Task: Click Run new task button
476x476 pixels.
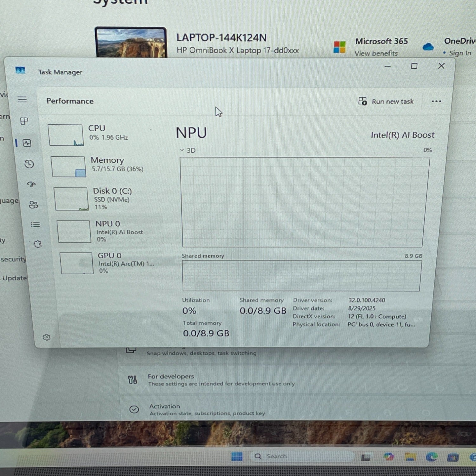Action: (x=386, y=102)
